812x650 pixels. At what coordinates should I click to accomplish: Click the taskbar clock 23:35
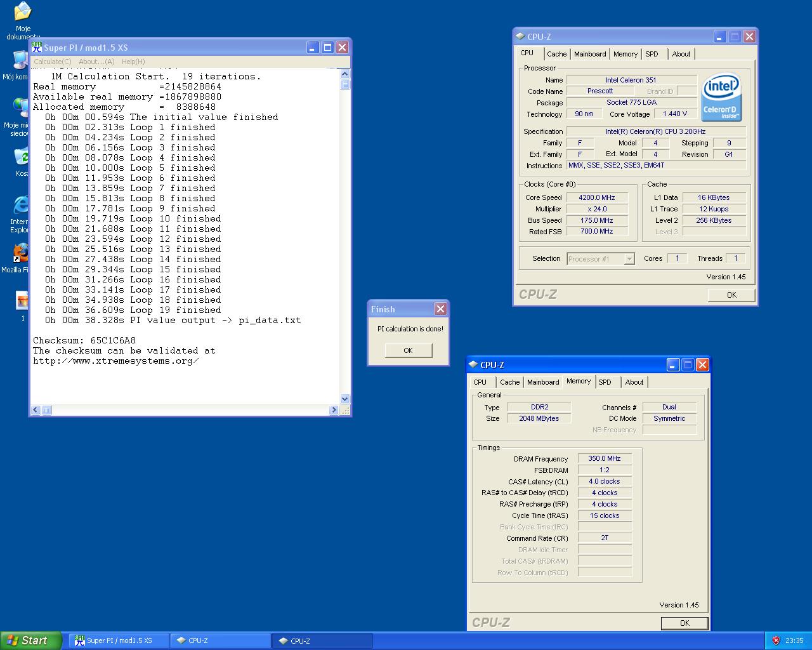pyautogui.click(x=794, y=641)
